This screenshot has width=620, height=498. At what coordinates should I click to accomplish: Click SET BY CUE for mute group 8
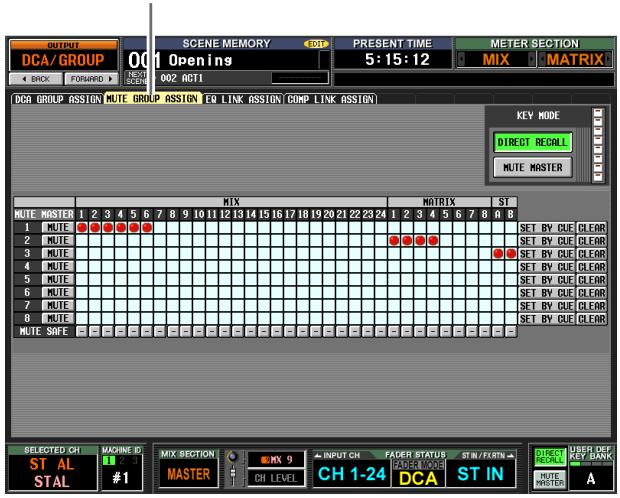(546, 319)
